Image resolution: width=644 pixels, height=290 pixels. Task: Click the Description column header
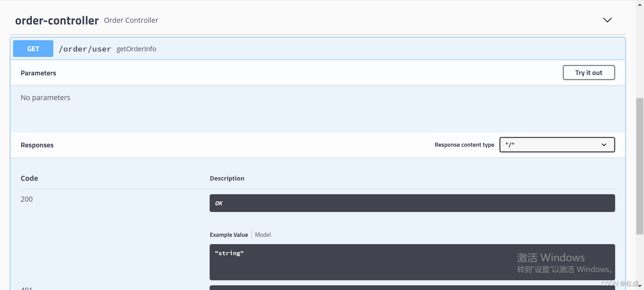click(x=227, y=178)
